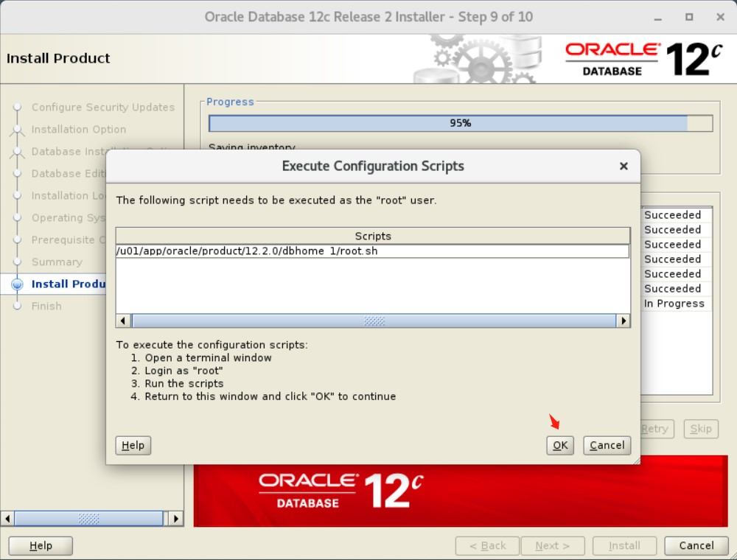Close the Execute Configuration Scripts dialog
The width and height of the screenshot is (737, 560).
624,167
